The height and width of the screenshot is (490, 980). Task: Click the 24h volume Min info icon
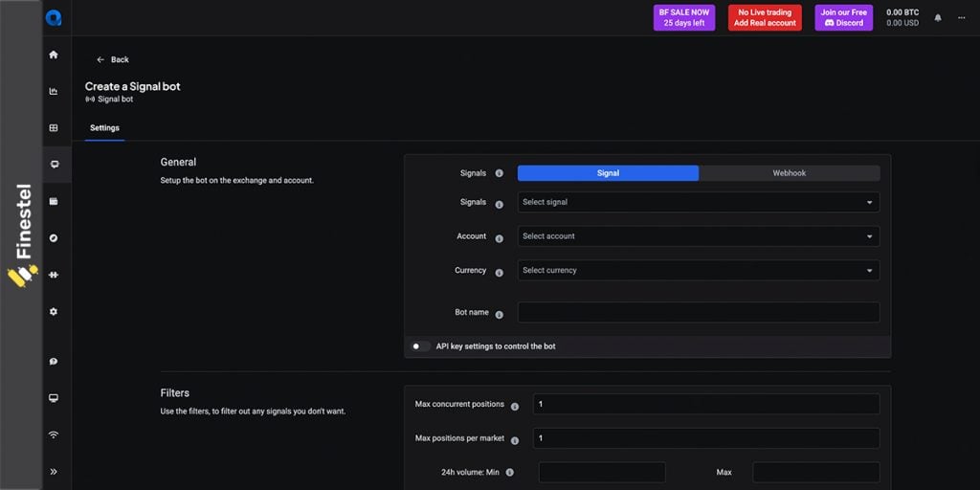(x=510, y=473)
